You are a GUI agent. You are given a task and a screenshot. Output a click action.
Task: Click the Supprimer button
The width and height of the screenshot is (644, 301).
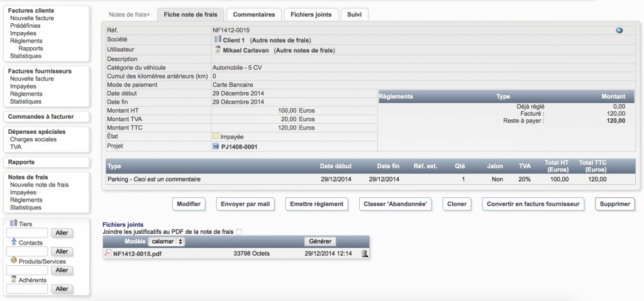615,204
